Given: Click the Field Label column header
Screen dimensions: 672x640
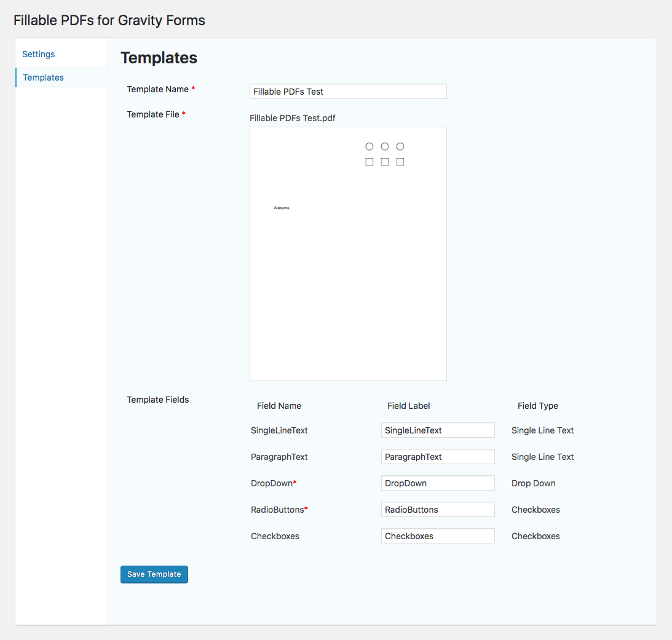Looking at the screenshot, I should coord(409,406).
